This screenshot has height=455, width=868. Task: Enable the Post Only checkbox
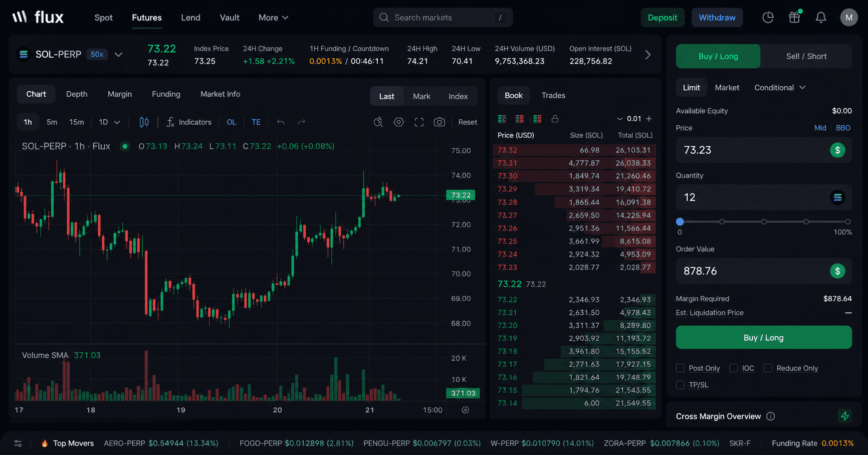(x=680, y=368)
